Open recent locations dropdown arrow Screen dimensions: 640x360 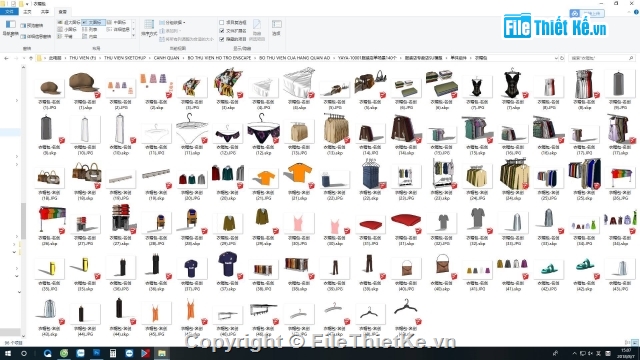pyautogui.click(x=23, y=58)
